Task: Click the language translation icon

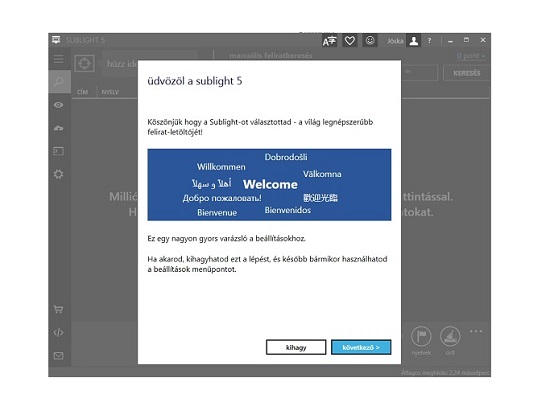Action: 329,41
